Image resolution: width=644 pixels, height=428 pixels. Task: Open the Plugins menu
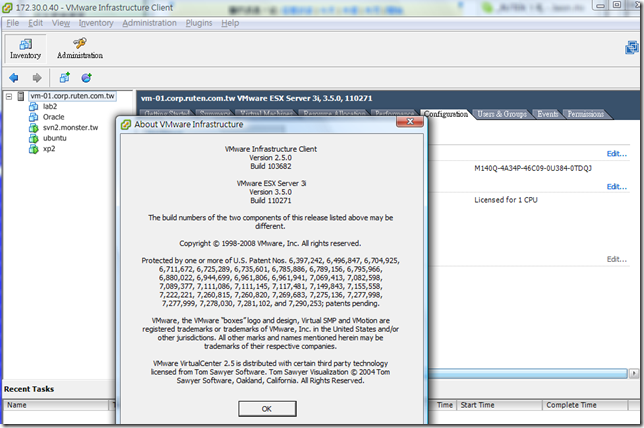tap(199, 23)
